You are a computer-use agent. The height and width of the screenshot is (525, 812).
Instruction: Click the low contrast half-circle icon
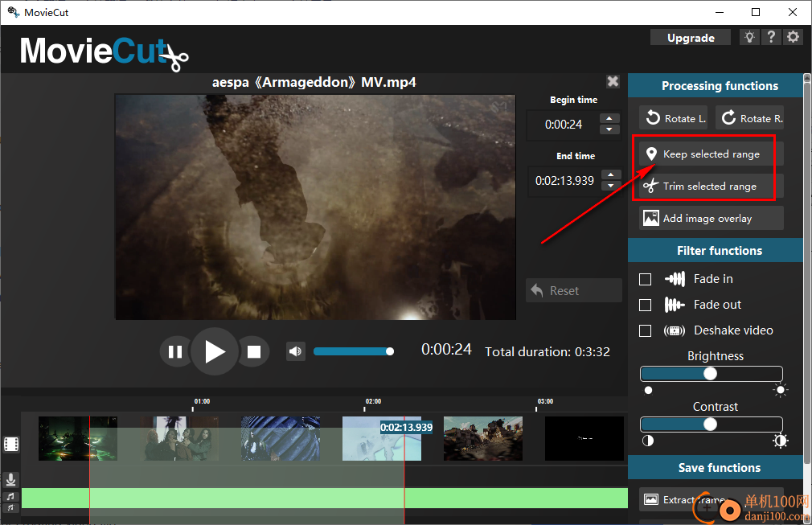tap(648, 441)
